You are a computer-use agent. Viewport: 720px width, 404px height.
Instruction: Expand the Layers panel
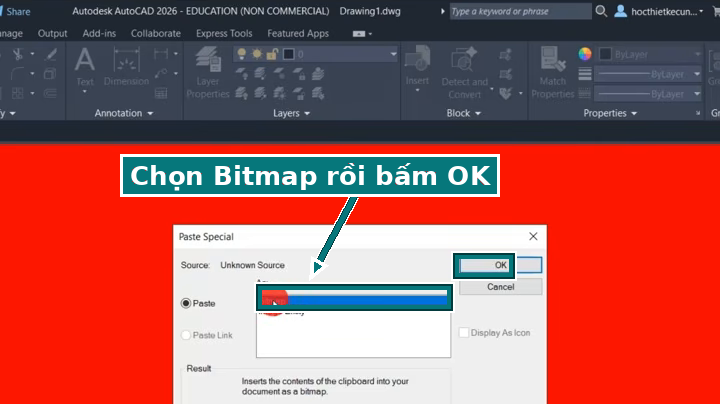(292, 113)
